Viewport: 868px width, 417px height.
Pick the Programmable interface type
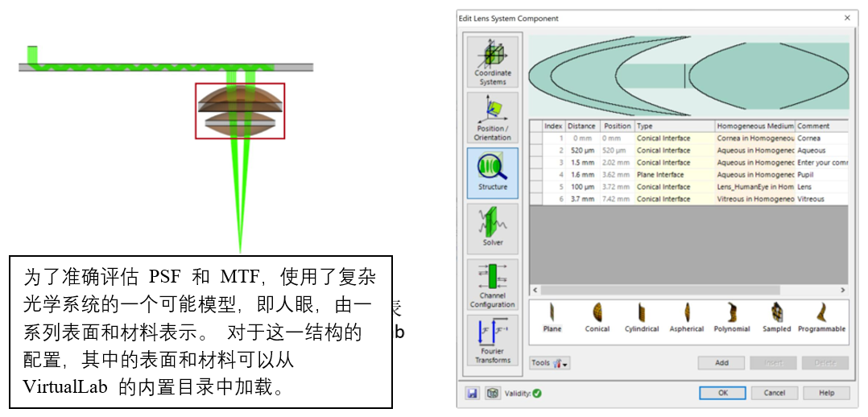tap(821, 318)
